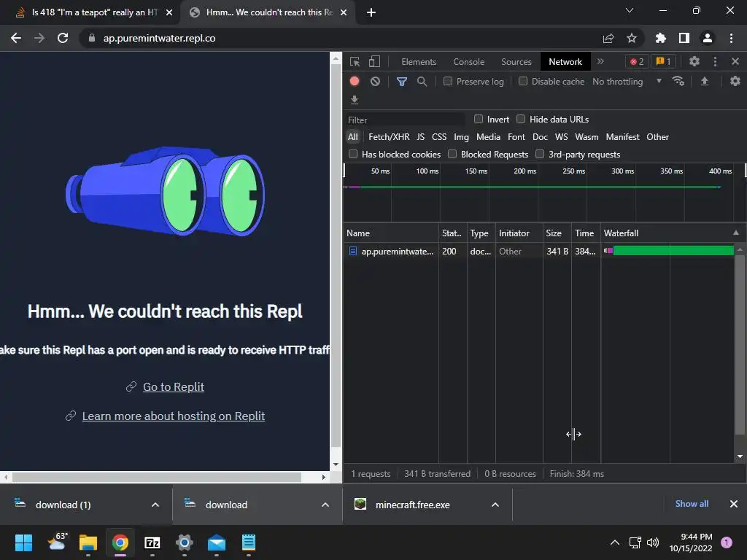The width and height of the screenshot is (747, 560).
Task: Tick the Invert filter checkbox
Action: [x=479, y=119]
